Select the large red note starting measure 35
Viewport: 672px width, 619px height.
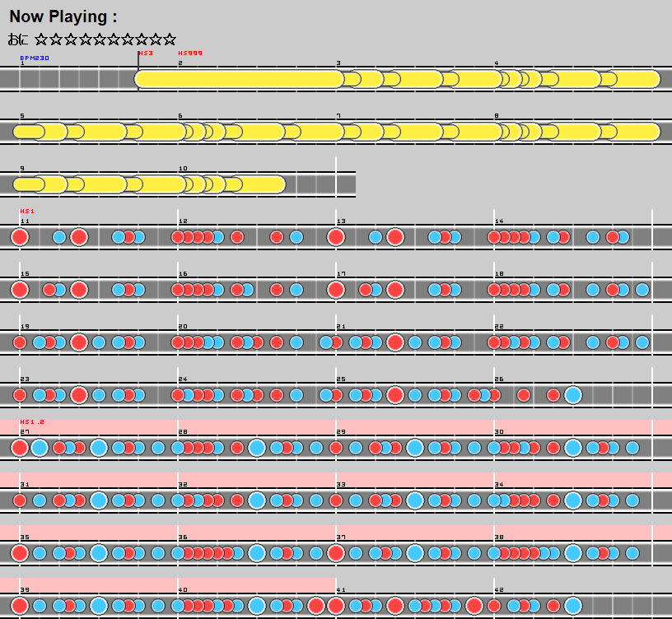pos(20,553)
